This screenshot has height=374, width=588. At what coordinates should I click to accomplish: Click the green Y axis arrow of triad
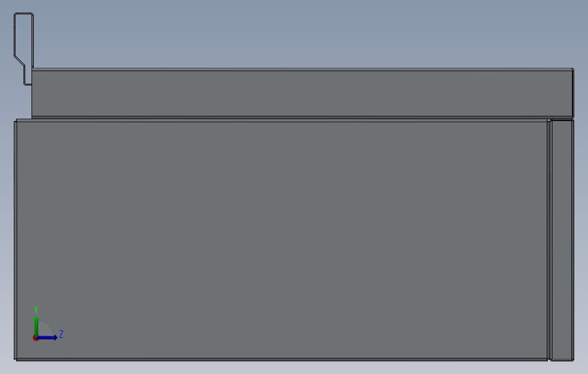[36, 326]
